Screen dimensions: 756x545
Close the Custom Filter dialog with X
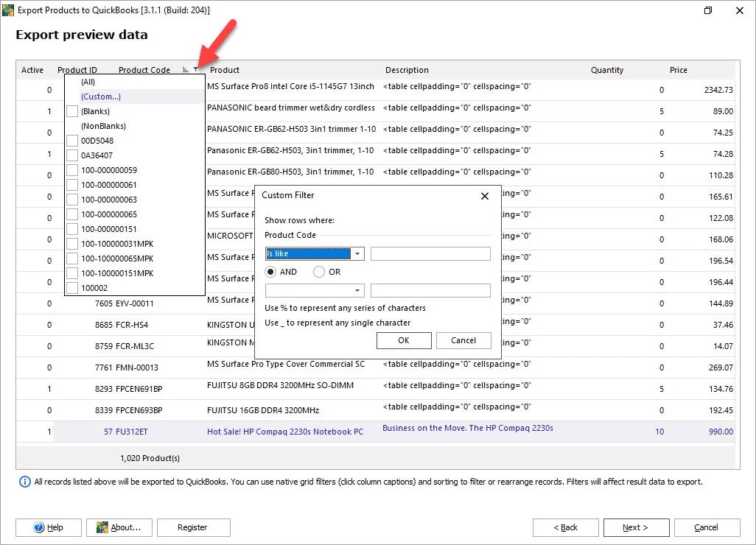[x=485, y=196]
